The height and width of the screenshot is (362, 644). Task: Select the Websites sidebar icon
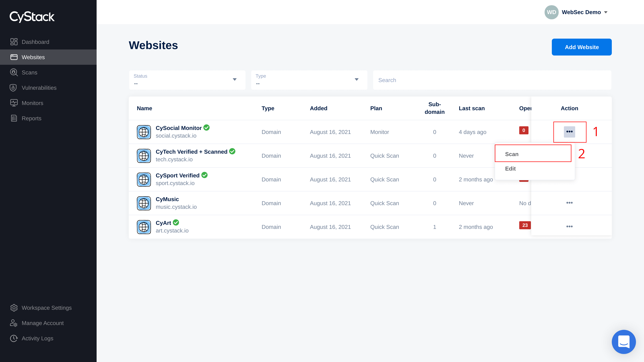(14, 57)
